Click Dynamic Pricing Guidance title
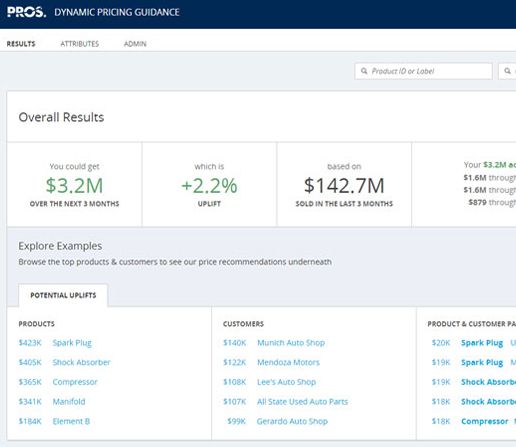 (x=117, y=12)
